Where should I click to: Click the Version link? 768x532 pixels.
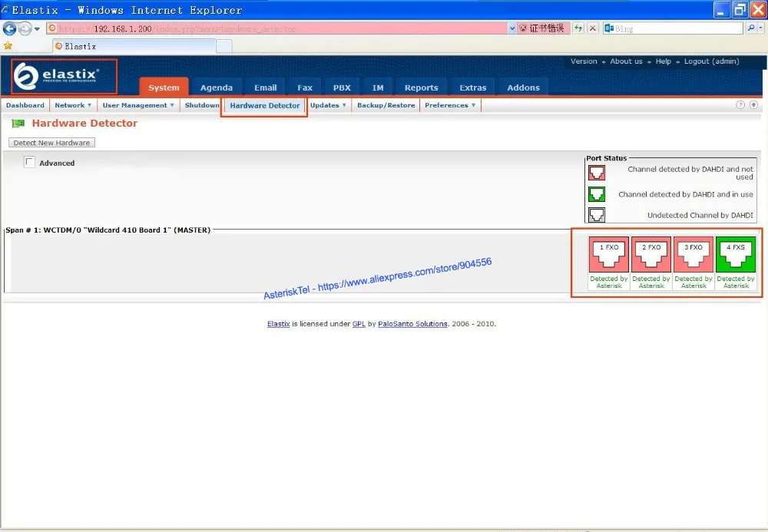coord(584,61)
